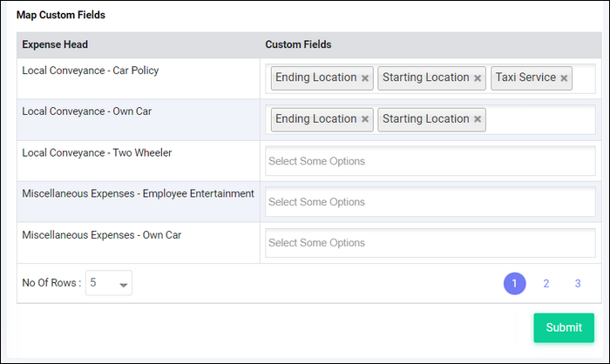
Task: Open the No Of Rows dropdown
Action: click(109, 283)
